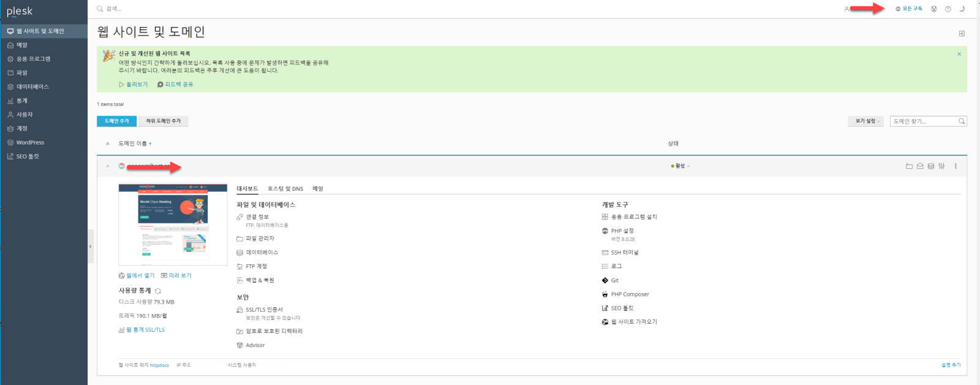980x385 pixels.
Task: Open WordPress in the left sidebar
Action: tap(30, 143)
